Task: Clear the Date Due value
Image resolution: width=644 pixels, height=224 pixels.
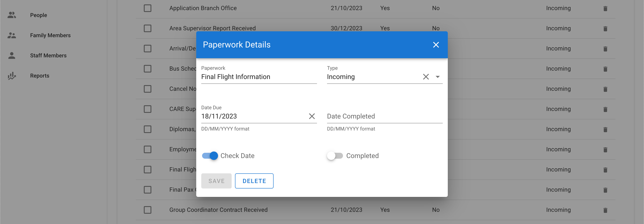Action: 312,116
